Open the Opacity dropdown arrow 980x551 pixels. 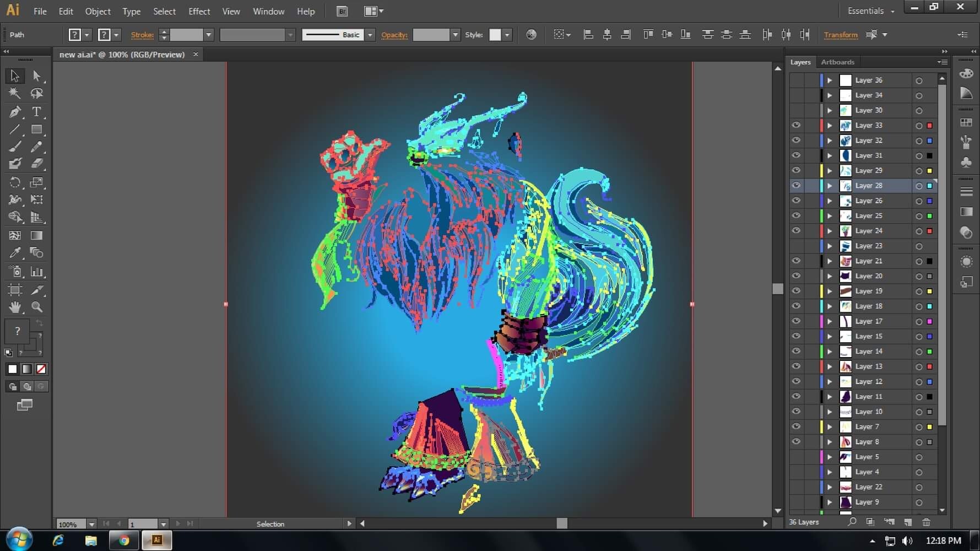(x=455, y=35)
